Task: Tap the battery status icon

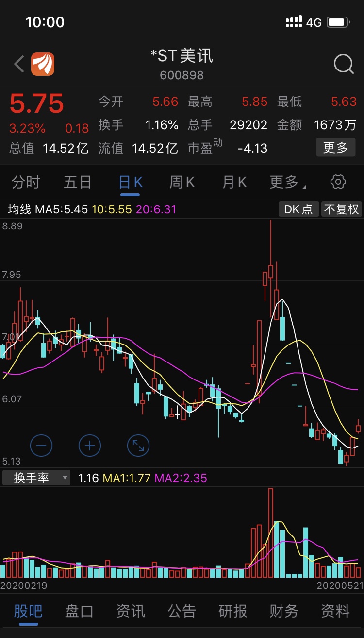Action: pyautogui.click(x=339, y=22)
